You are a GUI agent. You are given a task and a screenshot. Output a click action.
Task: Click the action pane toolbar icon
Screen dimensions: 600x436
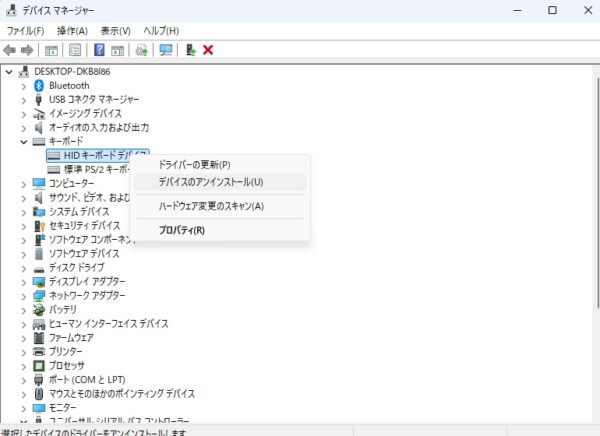point(117,50)
